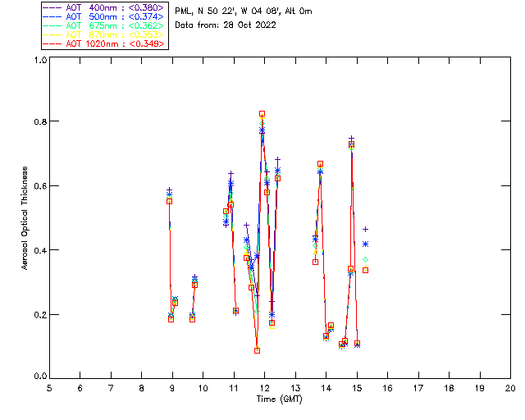525x420 pixels.
Task: Click the lowest red square marker near 0.09
Action: pos(257,350)
